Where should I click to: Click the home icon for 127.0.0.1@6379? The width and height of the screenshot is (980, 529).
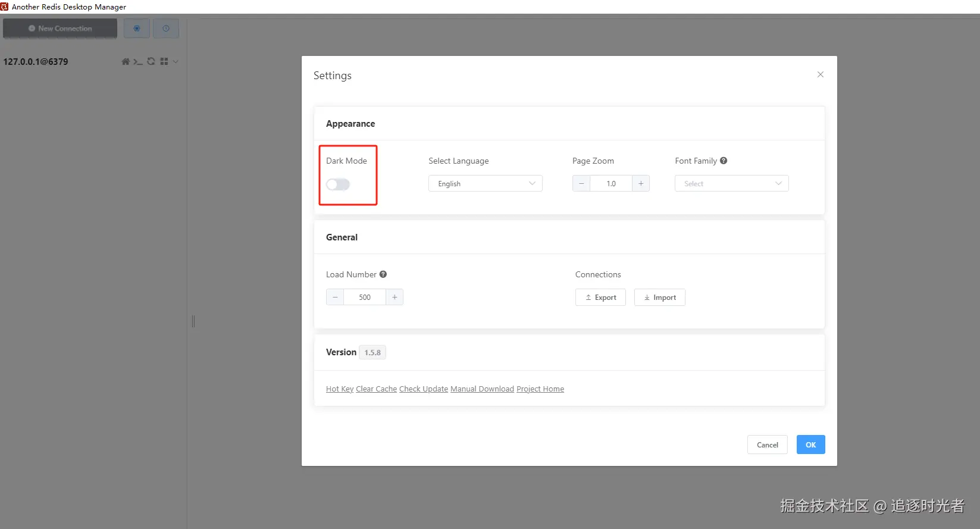click(126, 61)
